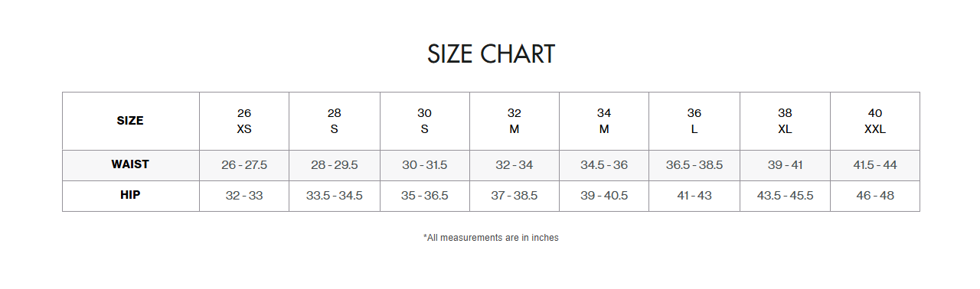Select the 38 XL size header
980x289 pixels.
(x=785, y=121)
